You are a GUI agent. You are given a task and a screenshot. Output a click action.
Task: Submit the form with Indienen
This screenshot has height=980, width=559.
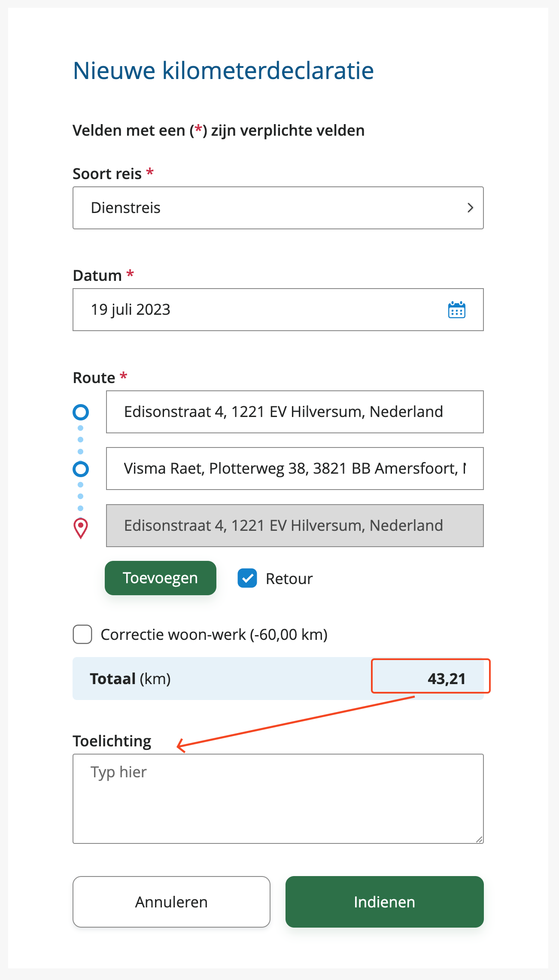pos(384,902)
